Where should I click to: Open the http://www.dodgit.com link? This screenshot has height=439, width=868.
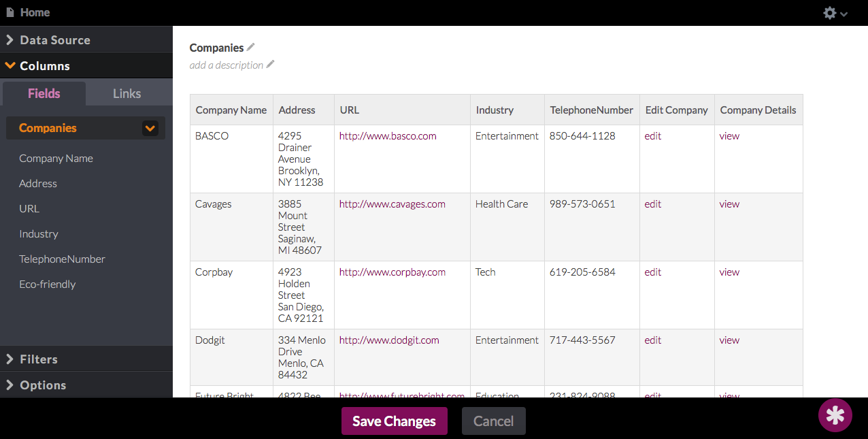coord(389,340)
